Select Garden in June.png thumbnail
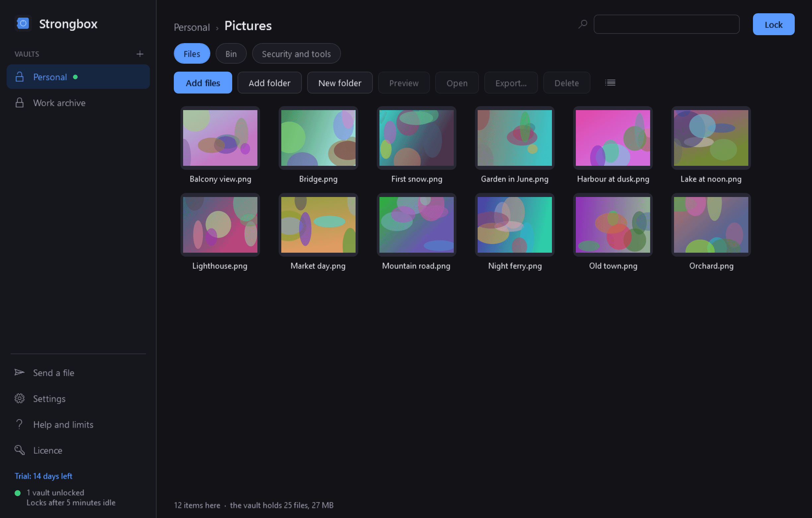The image size is (812, 518). [514, 138]
